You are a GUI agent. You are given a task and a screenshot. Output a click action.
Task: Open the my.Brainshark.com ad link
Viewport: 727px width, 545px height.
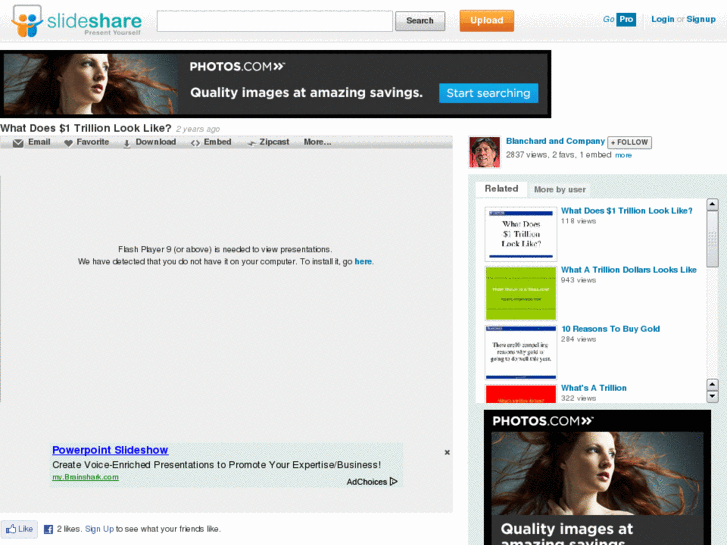point(85,477)
